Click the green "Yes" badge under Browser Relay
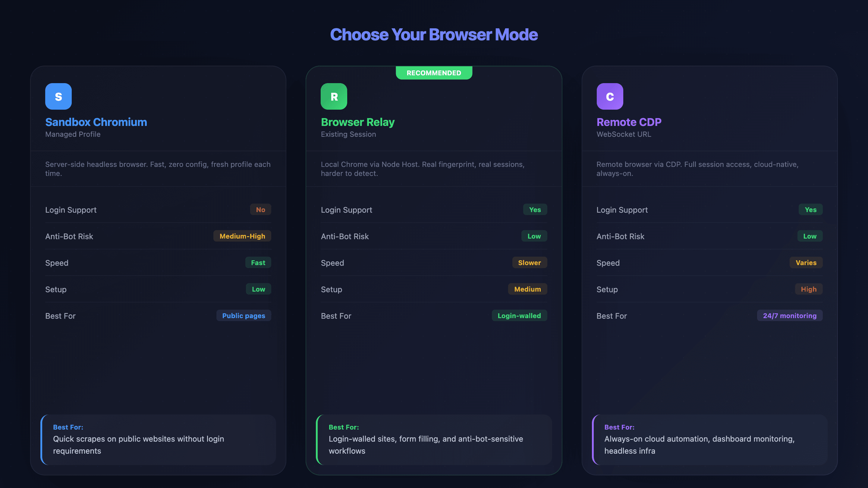Screen dimensions: 868x488 pos(535,209)
